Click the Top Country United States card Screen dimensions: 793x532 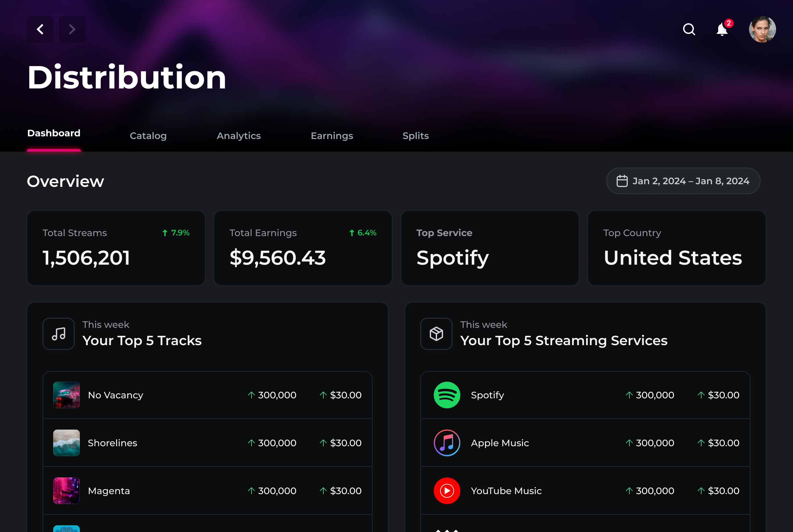click(x=677, y=248)
